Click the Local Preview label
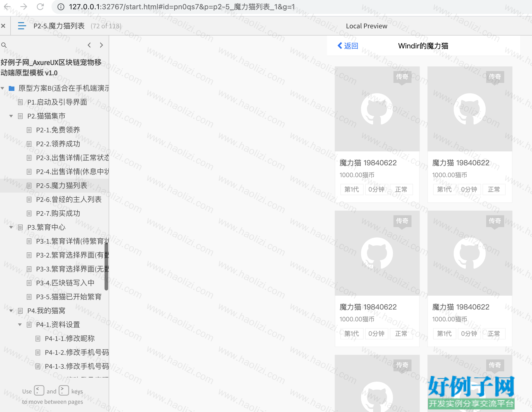The image size is (532, 412). pyautogui.click(x=366, y=26)
